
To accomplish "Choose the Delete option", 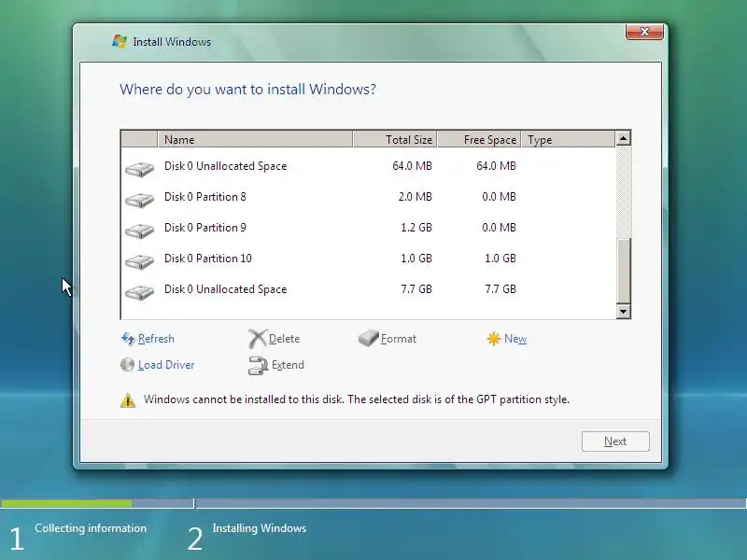I will (x=284, y=339).
